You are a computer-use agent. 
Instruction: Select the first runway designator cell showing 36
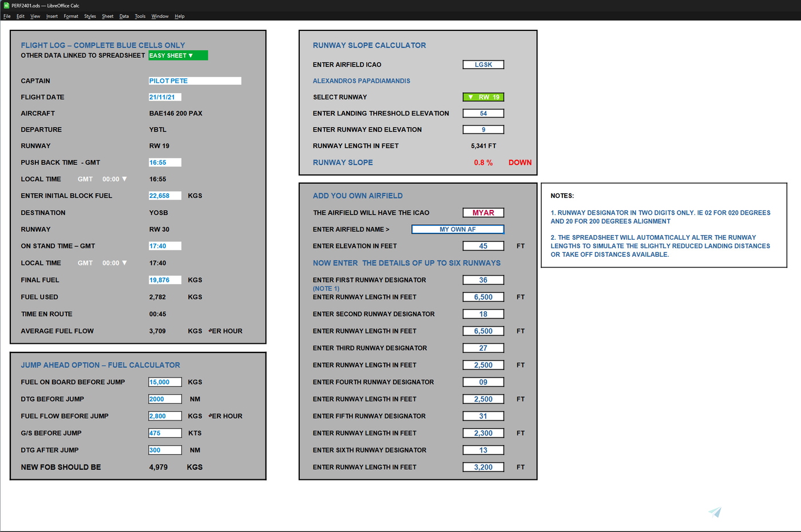coord(483,280)
